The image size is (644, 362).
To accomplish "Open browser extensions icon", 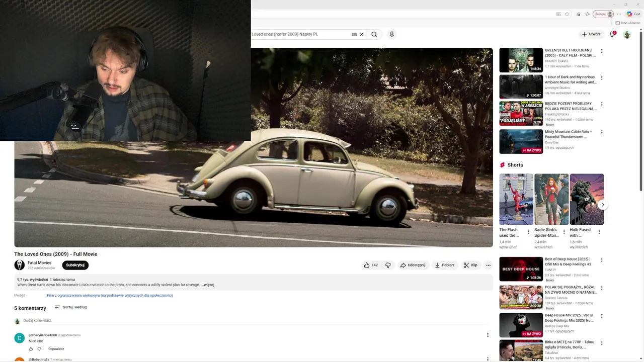I will (x=578, y=14).
